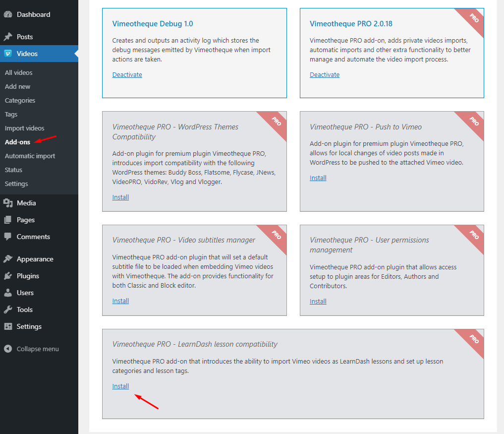Click the Settings sliders icon
Image resolution: width=504 pixels, height=434 pixels.
point(8,326)
